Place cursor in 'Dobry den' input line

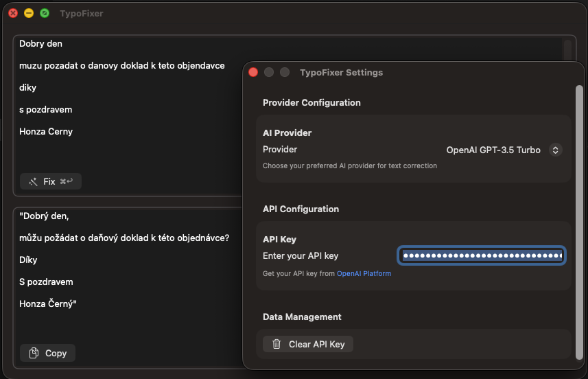pyautogui.click(x=40, y=44)
